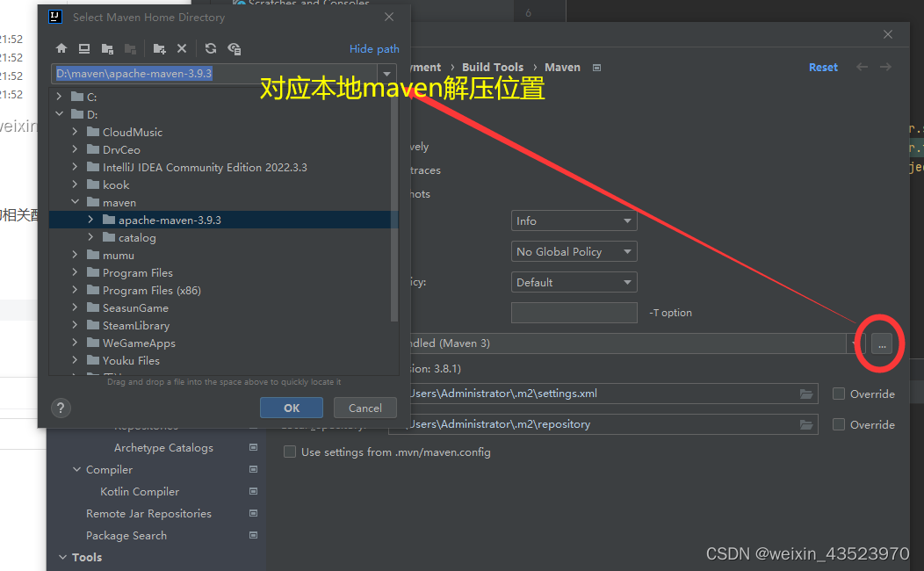Select the Youku Files folder
Screen dimensions: 924x571
[x=131, y=361]
